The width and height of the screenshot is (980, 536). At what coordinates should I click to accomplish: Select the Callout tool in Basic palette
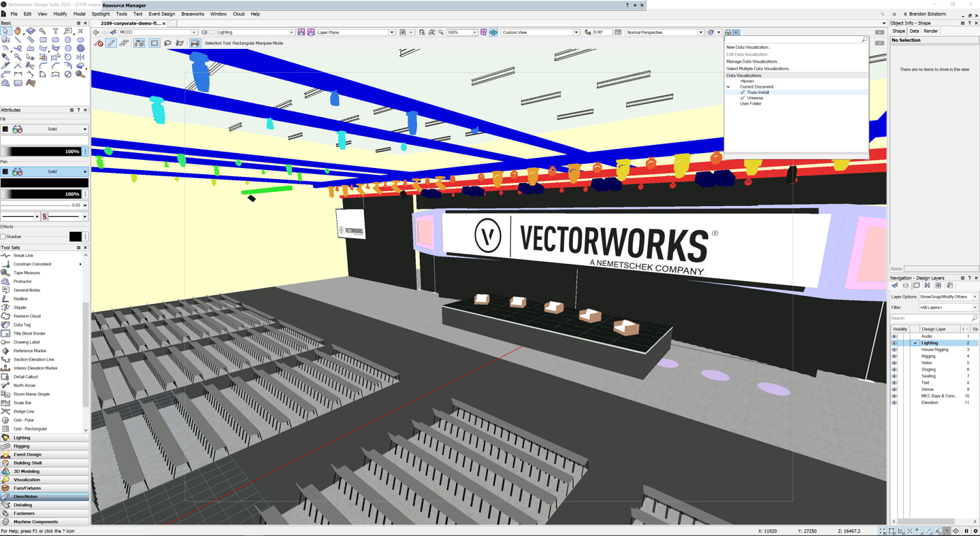point(68,31)
